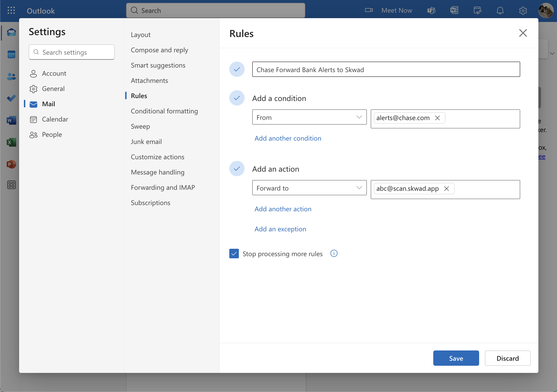
Task: Open the Word app in sidebar
Action: 11,120
